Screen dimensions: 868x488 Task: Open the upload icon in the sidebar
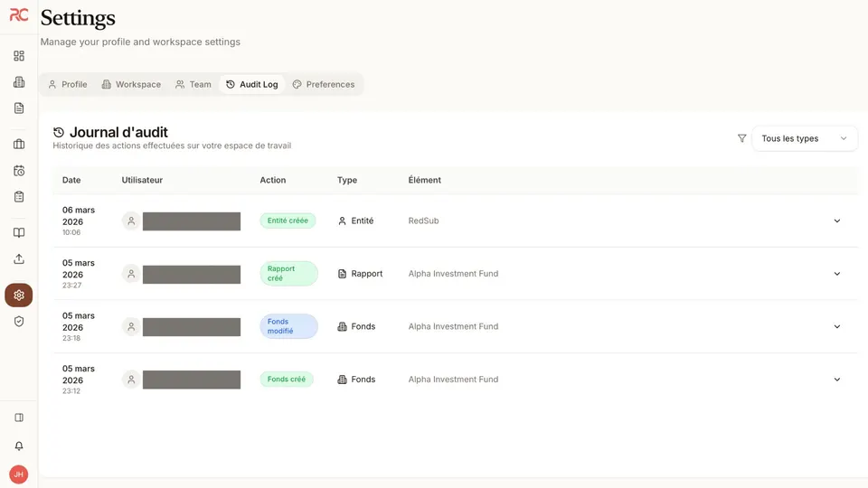(19, 259)
